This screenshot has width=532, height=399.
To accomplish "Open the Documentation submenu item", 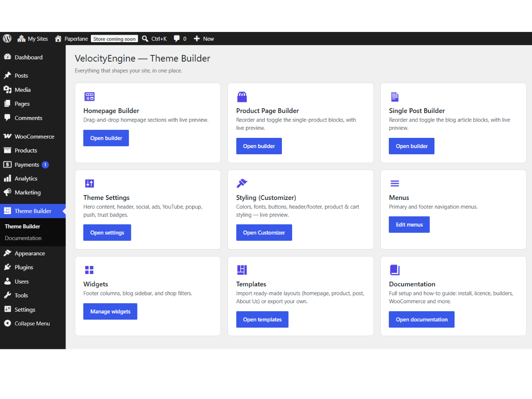I will tap(23, 238).
